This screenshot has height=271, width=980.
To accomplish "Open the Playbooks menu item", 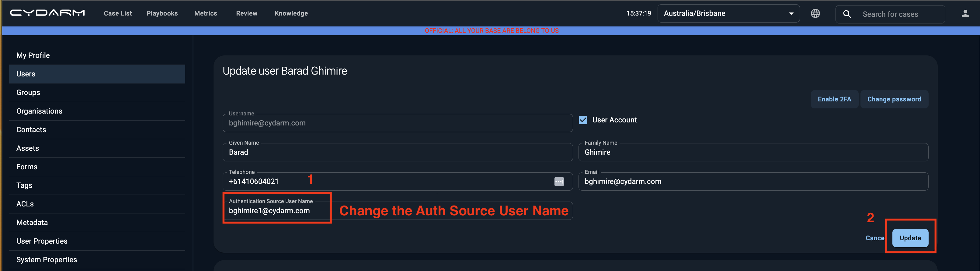I will pos(162,13).
